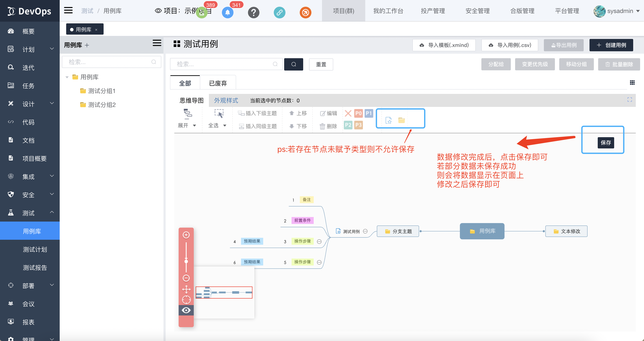The image size is (644, 341).
Task: Mark node as P0 priority
Action: (358, 113)
